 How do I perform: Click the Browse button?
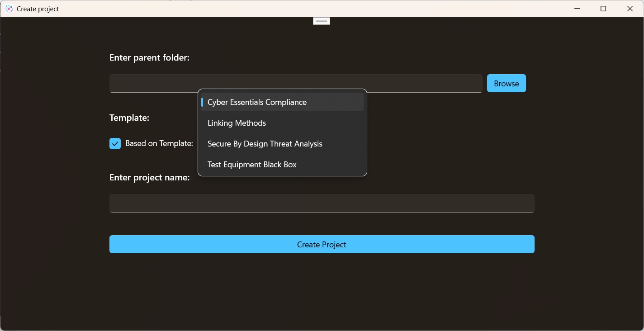507,83
